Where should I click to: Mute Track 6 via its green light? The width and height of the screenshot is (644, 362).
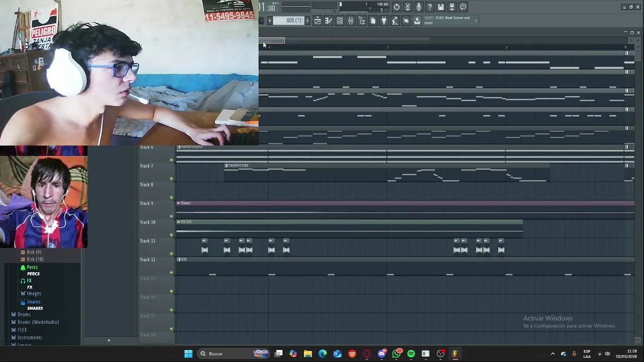tap(172, 160)
